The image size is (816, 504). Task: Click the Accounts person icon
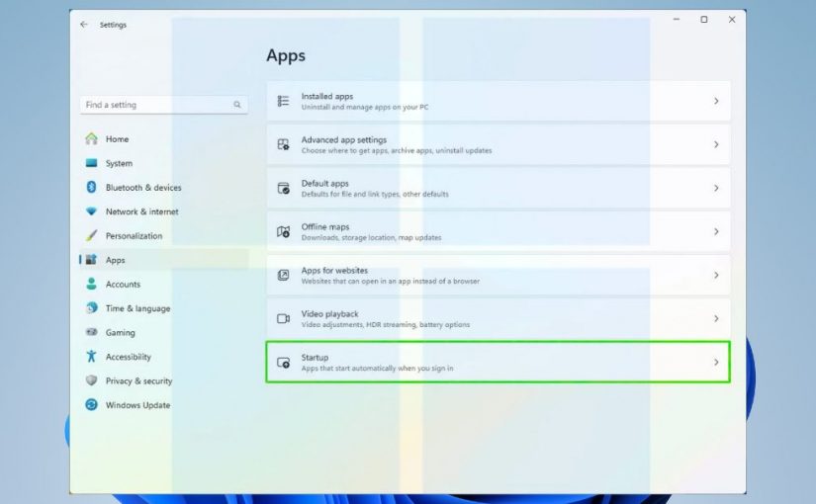(92, 284)
